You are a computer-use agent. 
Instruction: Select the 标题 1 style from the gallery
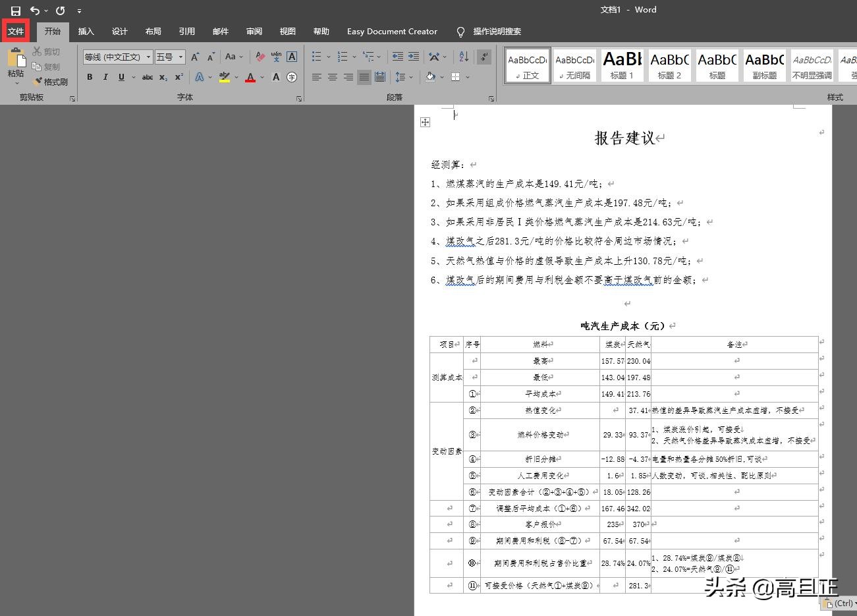(x=622, y=64)
